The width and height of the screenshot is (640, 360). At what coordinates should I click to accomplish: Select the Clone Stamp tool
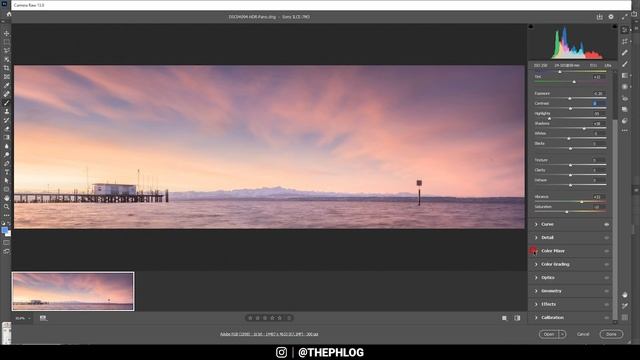(x=6, y=111)
